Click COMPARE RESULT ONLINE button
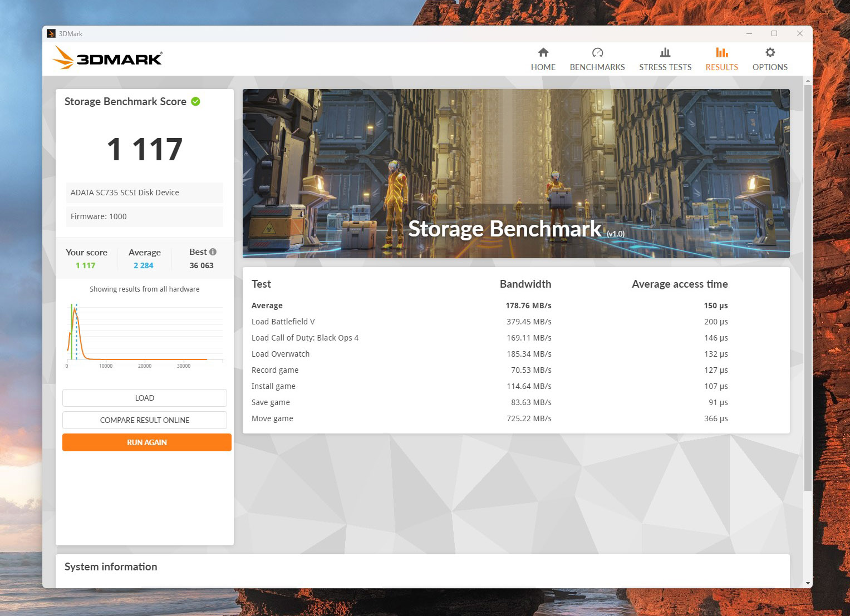This screenshot has width=850, height=616. click(145, 420)
